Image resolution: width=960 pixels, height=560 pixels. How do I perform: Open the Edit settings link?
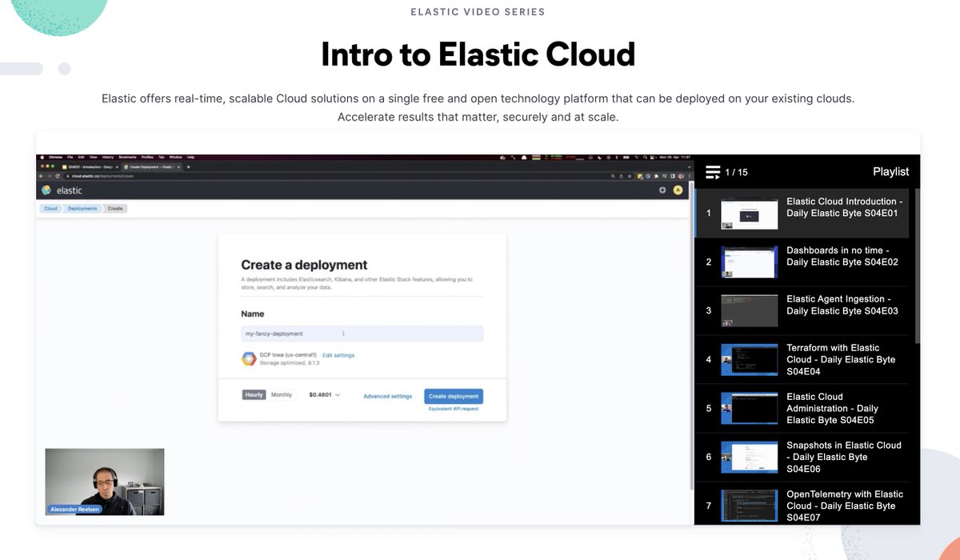pyautogui.click(x=338, y=355)
